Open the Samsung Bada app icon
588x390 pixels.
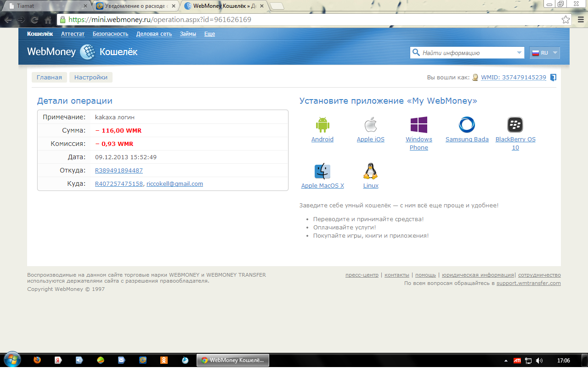point(467,125)
